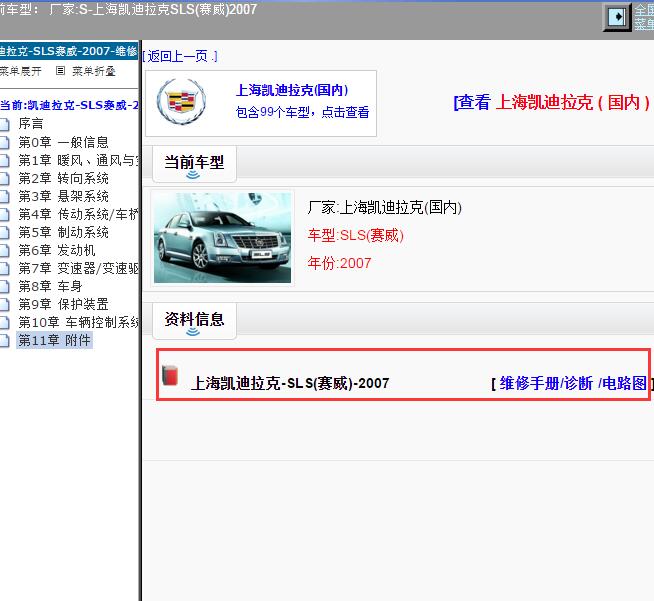The width and height of the screenshot is (654, 601).
Task: Open the 序言 tree entry
Action: [x=31, y=124]
